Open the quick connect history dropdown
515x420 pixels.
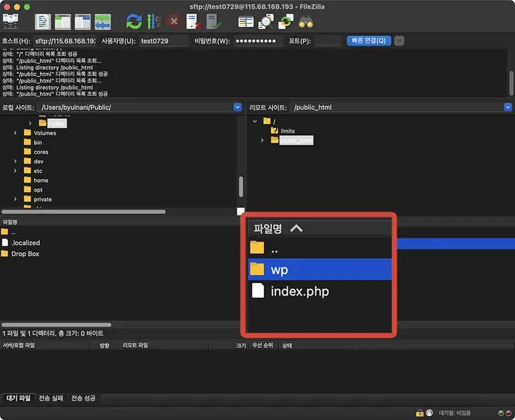point(399,41)
